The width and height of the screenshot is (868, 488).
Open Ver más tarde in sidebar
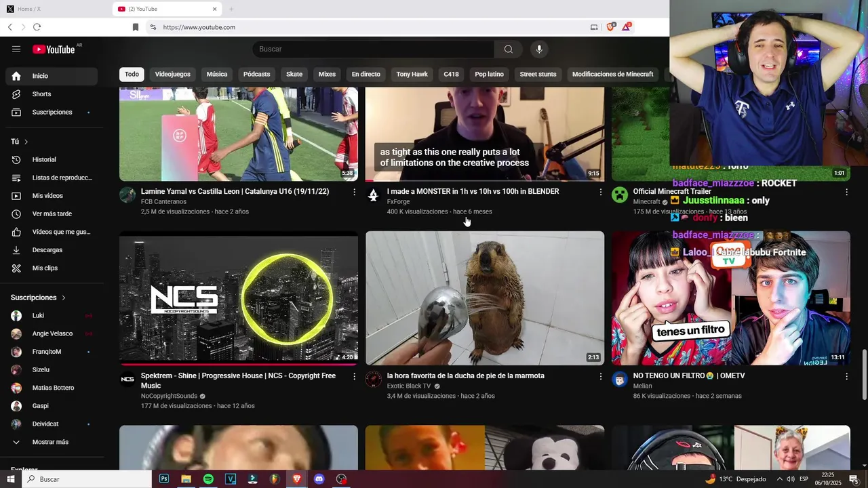pos(52,213)
